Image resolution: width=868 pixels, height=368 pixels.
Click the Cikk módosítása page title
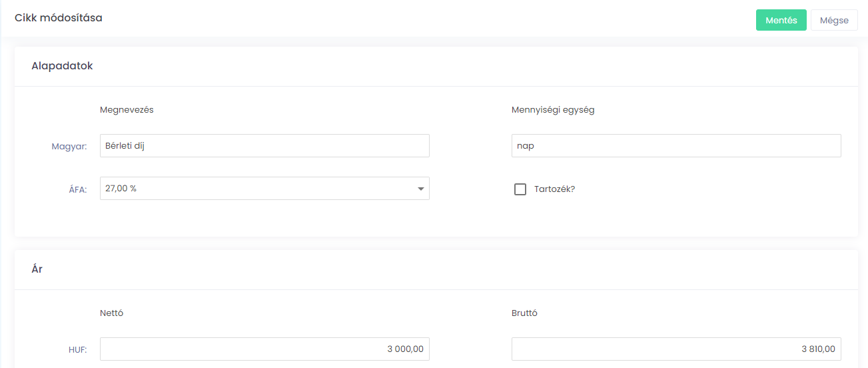click(59, 18)
